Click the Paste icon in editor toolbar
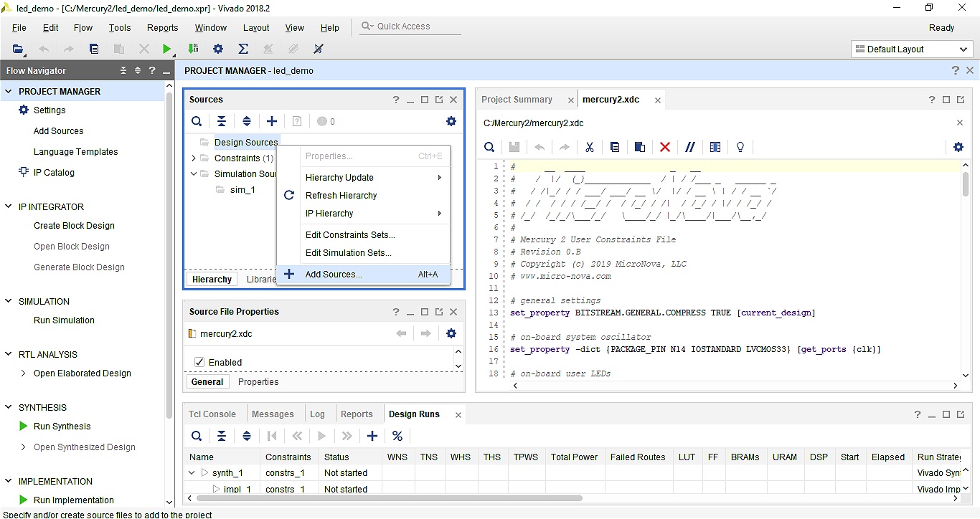980x519 pixels. 640,147
